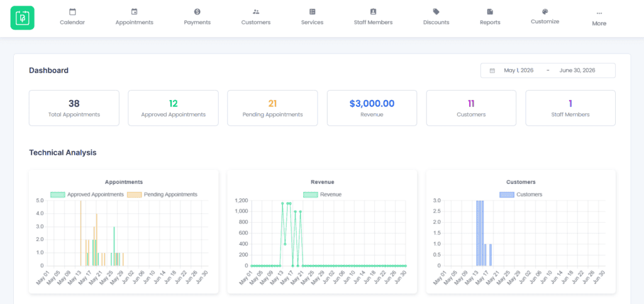Screen dimensions: 644x304
Task: Open the Customize menu label
Action: 545,21
